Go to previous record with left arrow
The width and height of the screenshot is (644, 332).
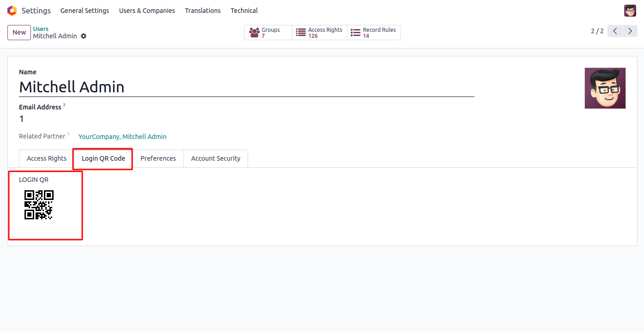pos(615,31)
